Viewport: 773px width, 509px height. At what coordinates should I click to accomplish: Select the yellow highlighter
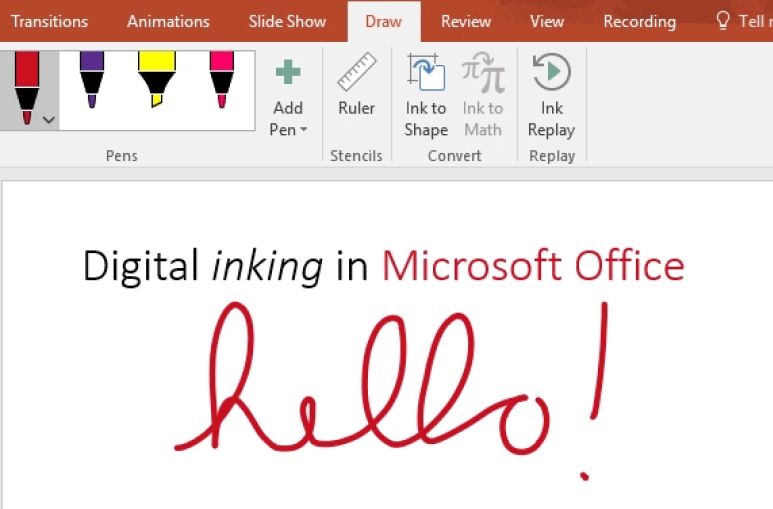(157, 79)
